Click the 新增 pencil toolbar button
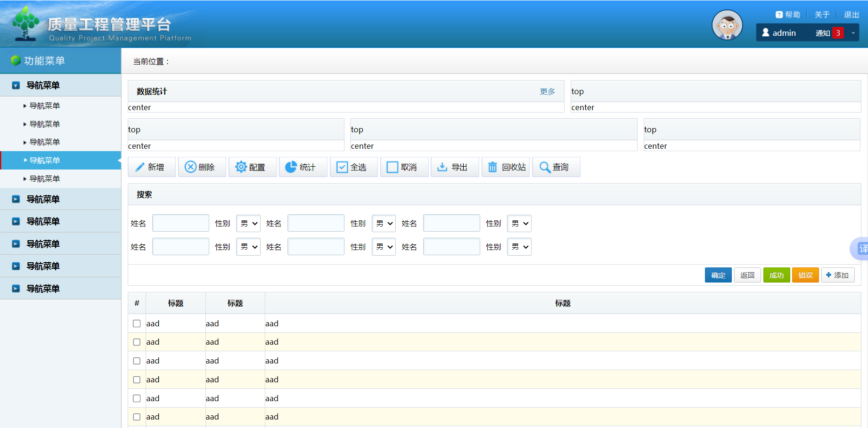The image size is (868, 428). (x=151, y=167)
